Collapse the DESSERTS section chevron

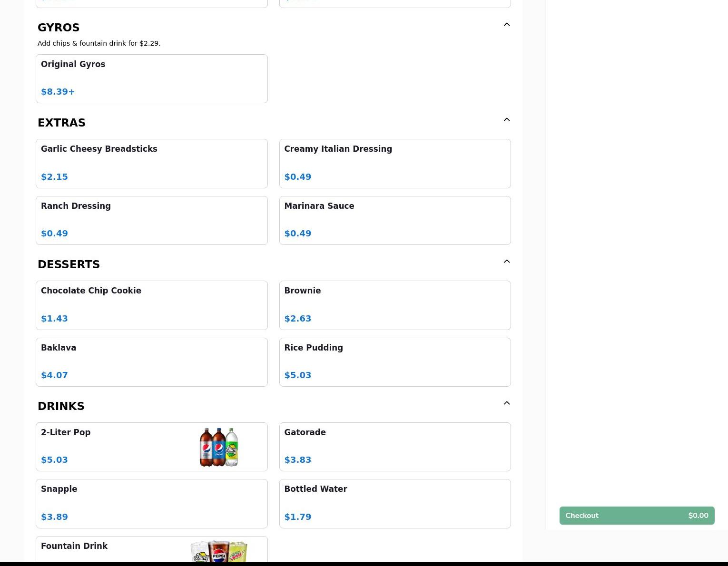click(x=506, y=262)
